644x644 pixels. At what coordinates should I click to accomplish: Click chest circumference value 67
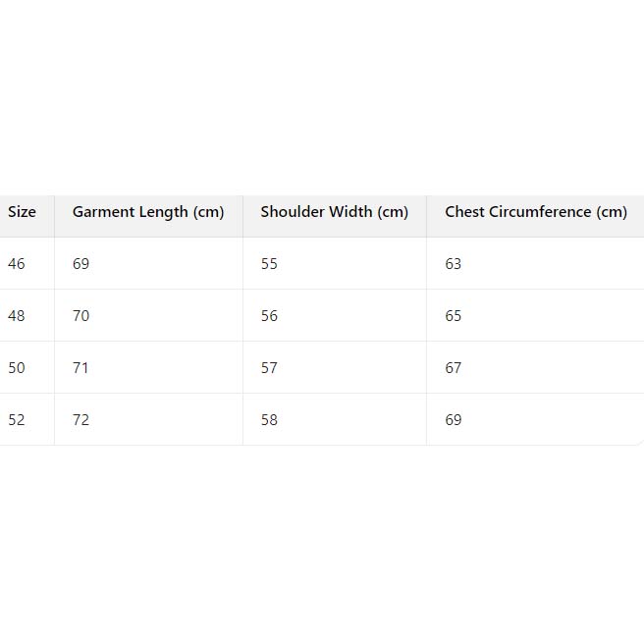pyautogui.click(x=453, y=368)
